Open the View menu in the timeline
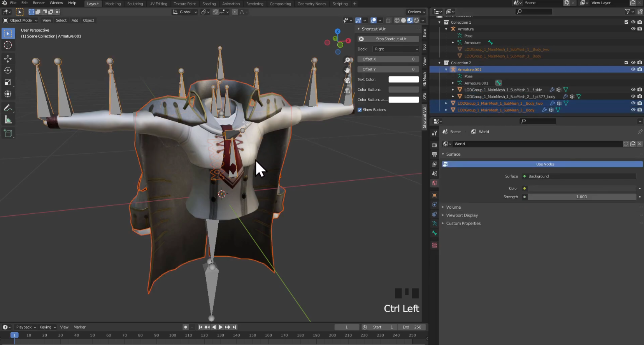 (64, 327)
